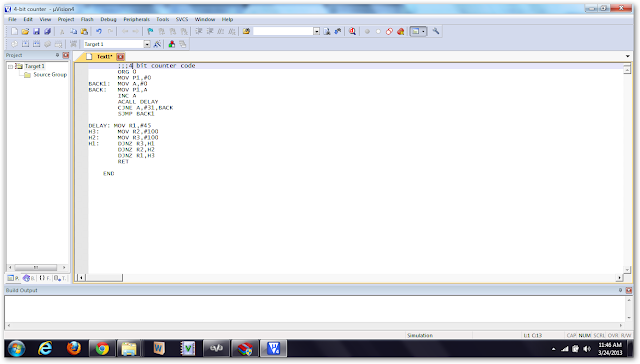
Task: Open Google Chrome from the taskbar
Action: pyautogui.click(x=102, y=349)
